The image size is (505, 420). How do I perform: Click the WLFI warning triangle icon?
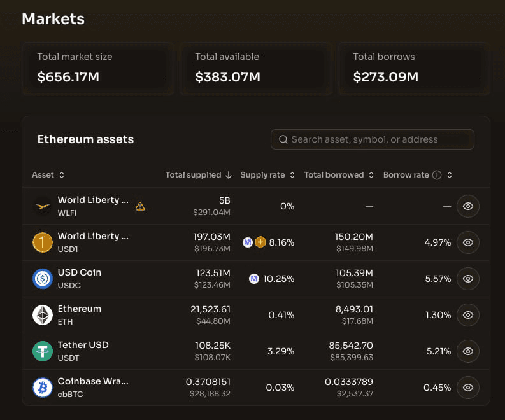pos(140,206)
